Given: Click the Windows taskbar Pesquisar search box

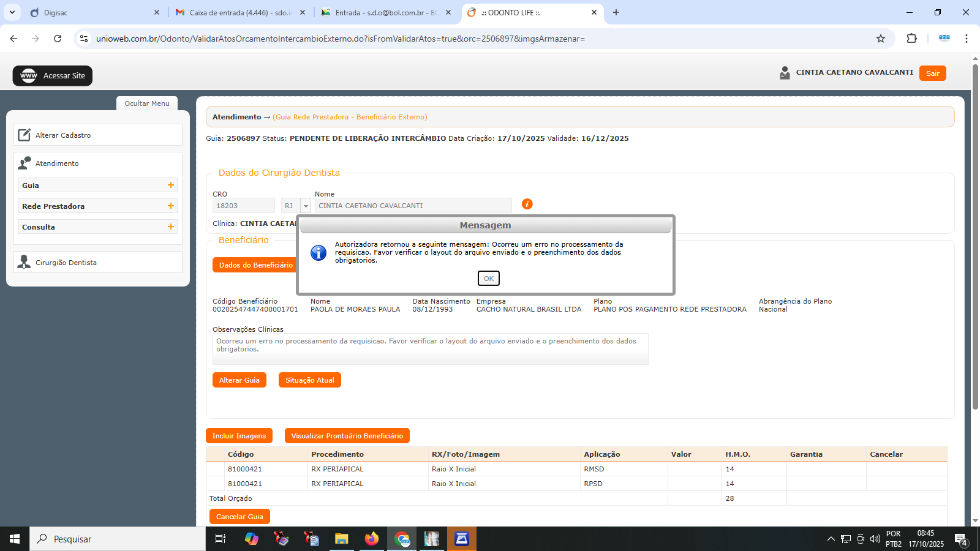Looking at the screenshot, I should 118,539.
